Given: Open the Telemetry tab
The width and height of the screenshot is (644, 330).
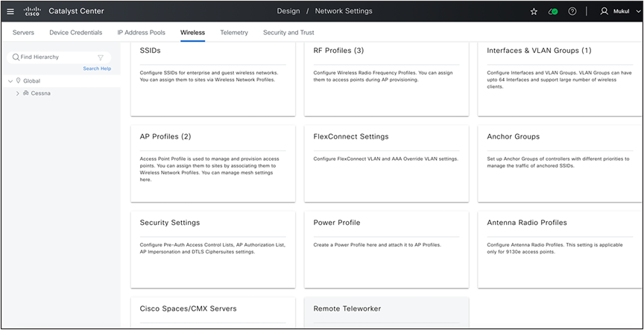Looking at the screenshot, I should (234, 33).
